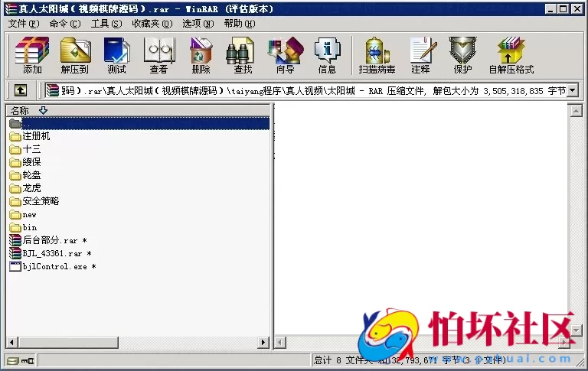The image size is (588, 371).
Task: Show archive 信息 (Info) icon
Action: point(327,54)
